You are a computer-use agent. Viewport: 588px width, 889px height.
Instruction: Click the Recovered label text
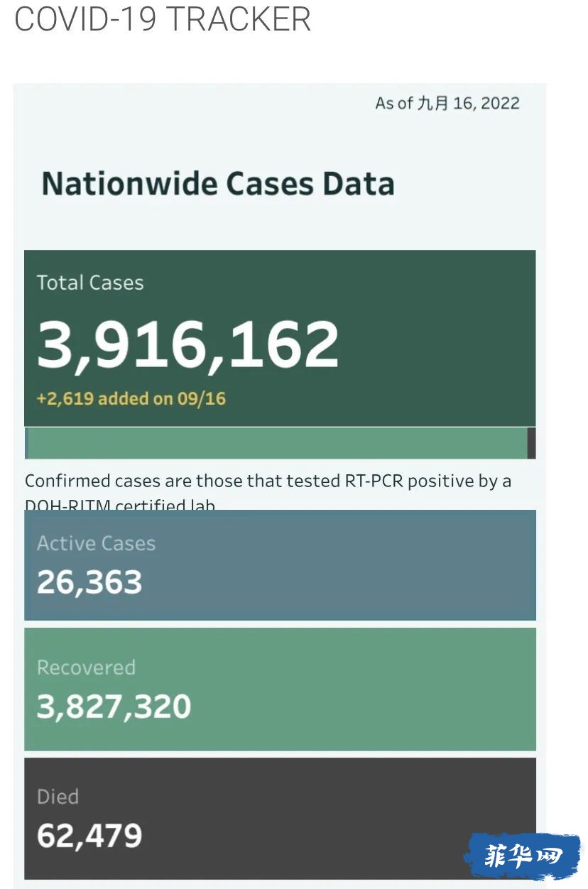tap(86, 667)
